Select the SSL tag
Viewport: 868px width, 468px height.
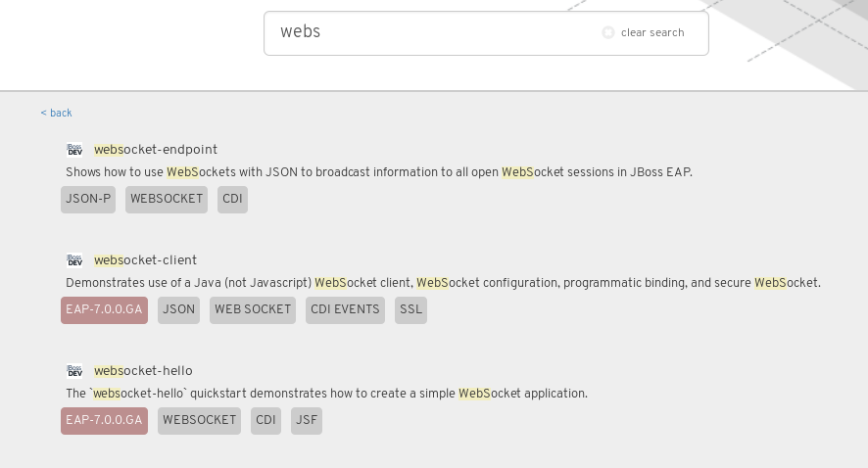point(410,310)
